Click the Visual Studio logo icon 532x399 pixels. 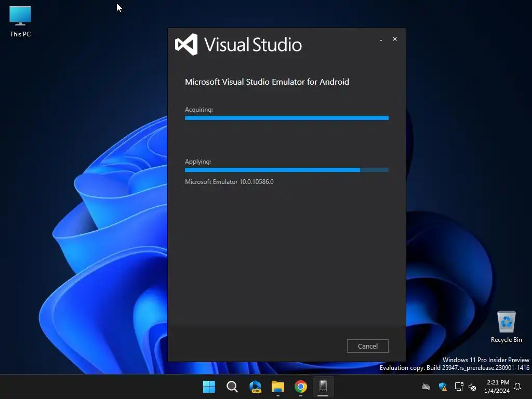(x=187, y=45)
